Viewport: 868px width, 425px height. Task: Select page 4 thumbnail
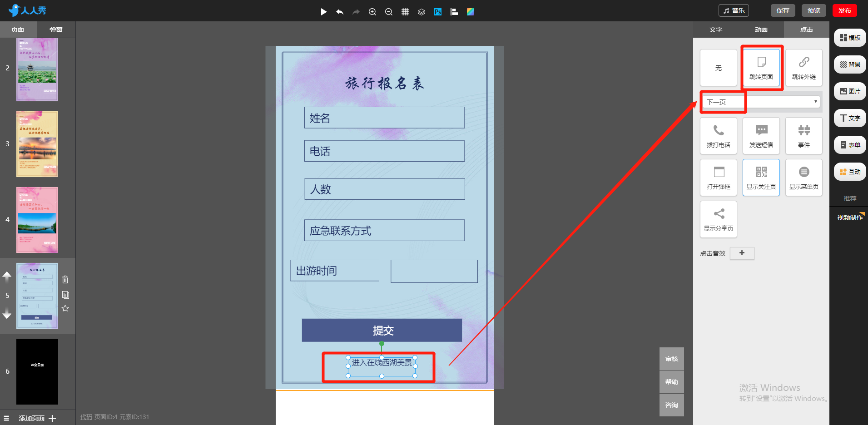(x=37, y=220)
